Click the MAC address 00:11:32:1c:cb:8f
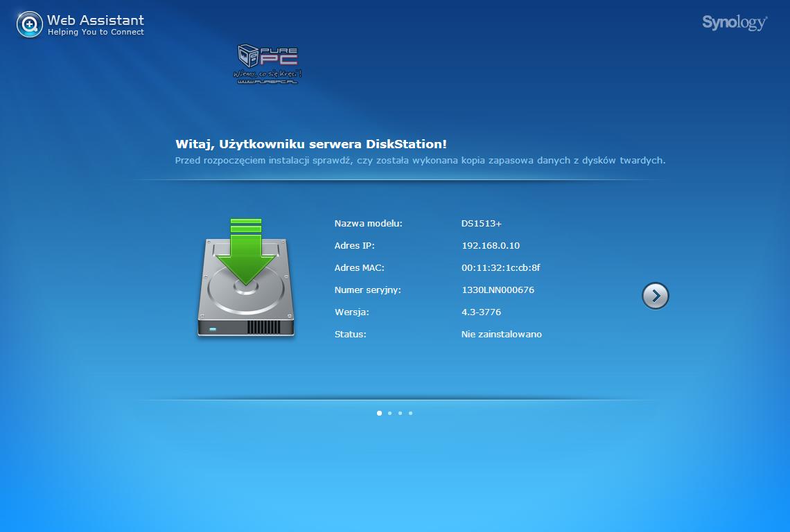The width and height of the screenshot is (790, 532). [x=501, y=267]
